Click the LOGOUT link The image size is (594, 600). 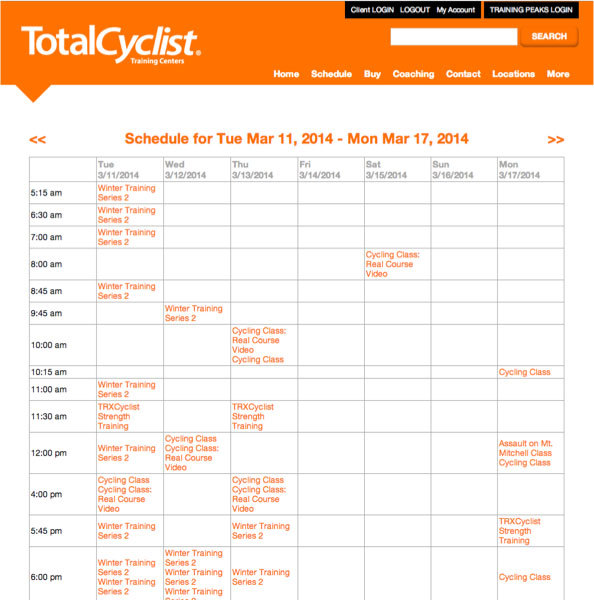click(x=415, y=10)
